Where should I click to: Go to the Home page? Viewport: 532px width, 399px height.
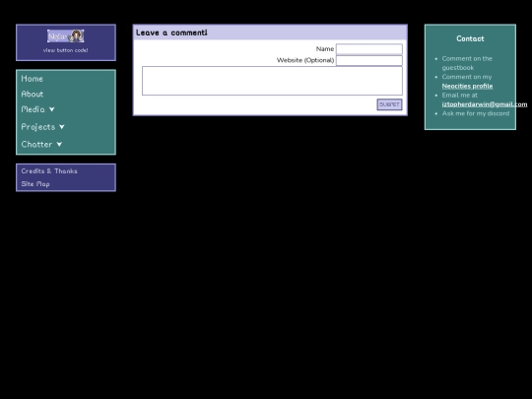click(x=33, y=79)
